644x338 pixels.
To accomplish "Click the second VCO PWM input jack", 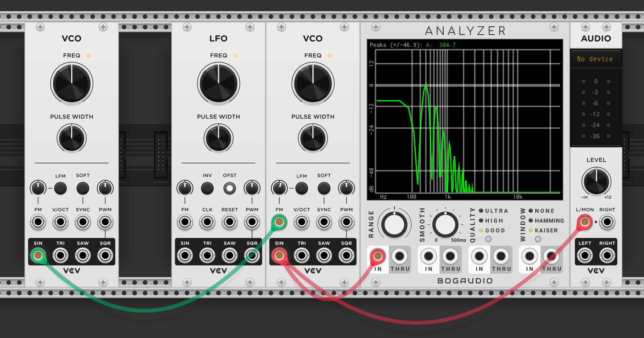I will (346, 222).
